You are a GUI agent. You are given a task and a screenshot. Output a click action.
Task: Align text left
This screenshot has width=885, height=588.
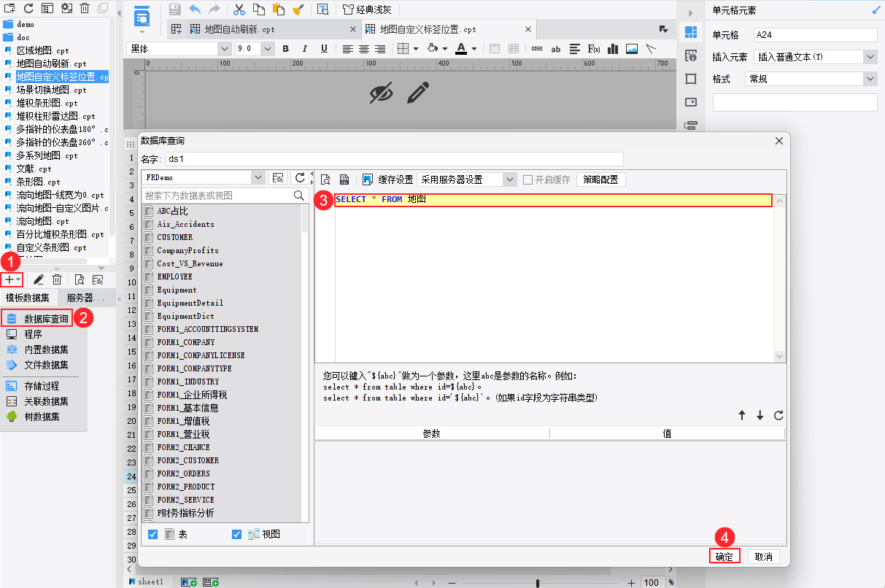(348, 49)
